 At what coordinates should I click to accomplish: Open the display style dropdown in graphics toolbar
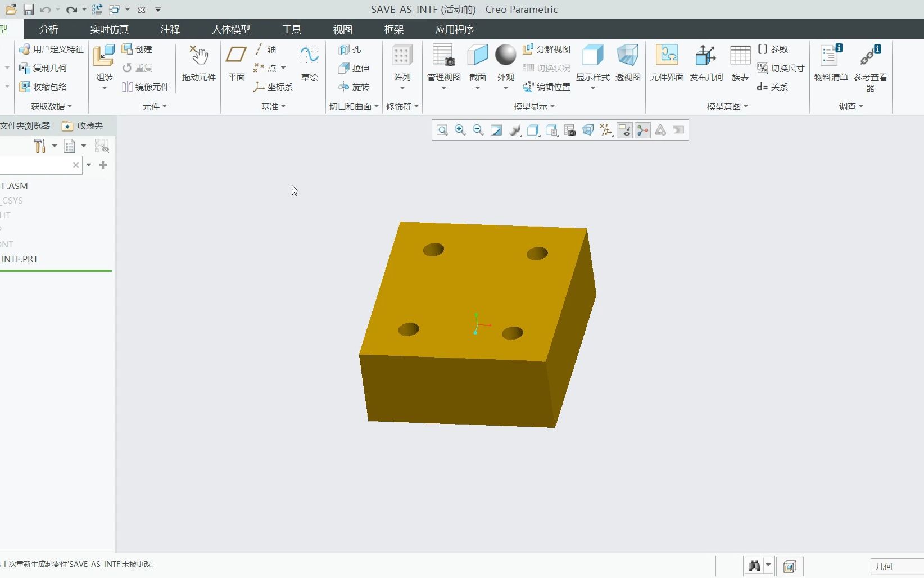coord(533,130)
